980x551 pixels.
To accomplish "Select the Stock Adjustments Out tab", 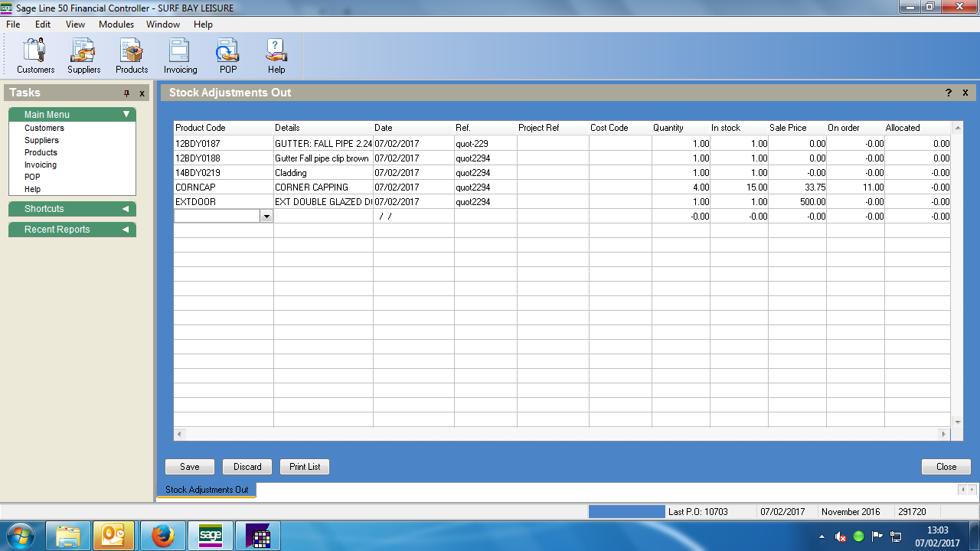I will 207,490.
